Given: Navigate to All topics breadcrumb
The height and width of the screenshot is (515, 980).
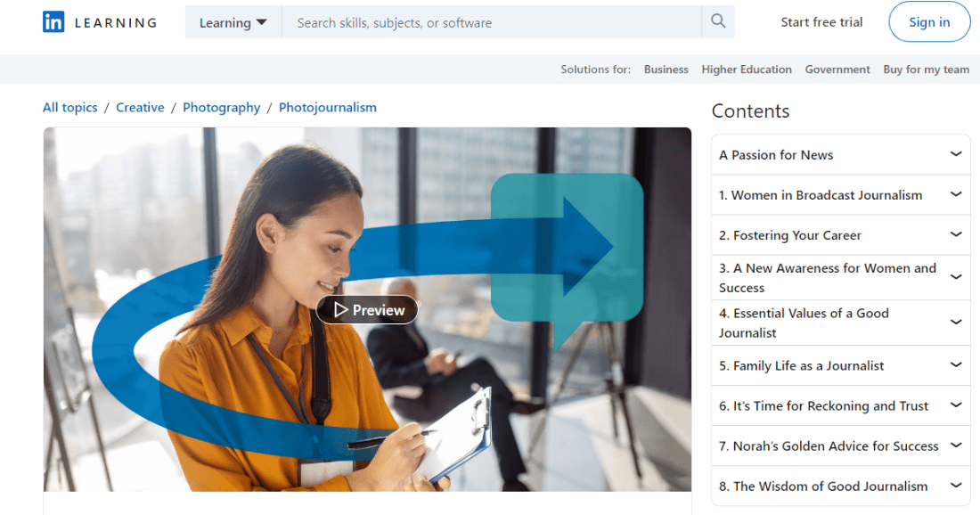Looking at the screenshot, I should (70, 108).
